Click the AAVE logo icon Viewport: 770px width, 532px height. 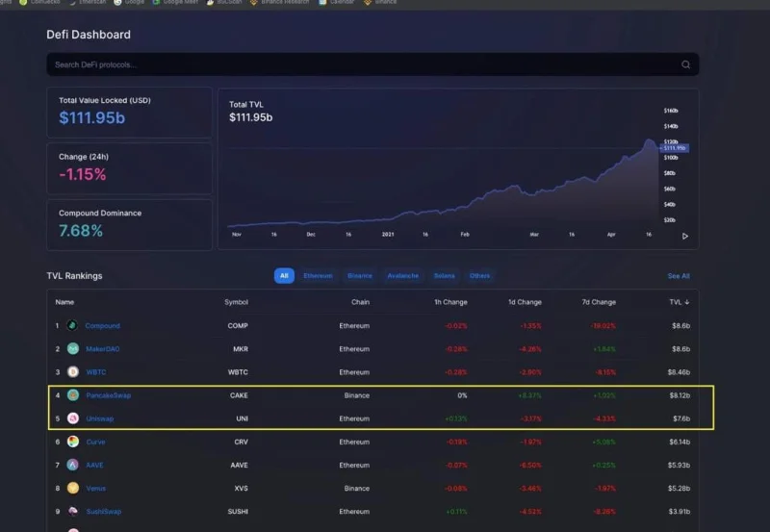[x=73, y=465]
